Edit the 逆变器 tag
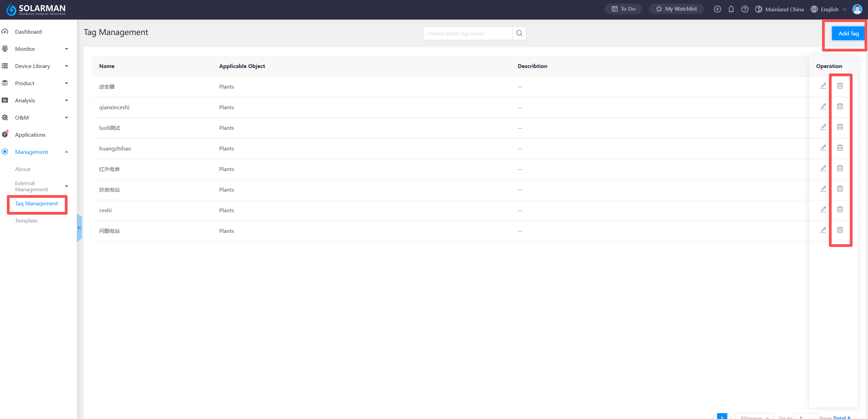The width and height of the screenshot is (868, 419). 823,86
